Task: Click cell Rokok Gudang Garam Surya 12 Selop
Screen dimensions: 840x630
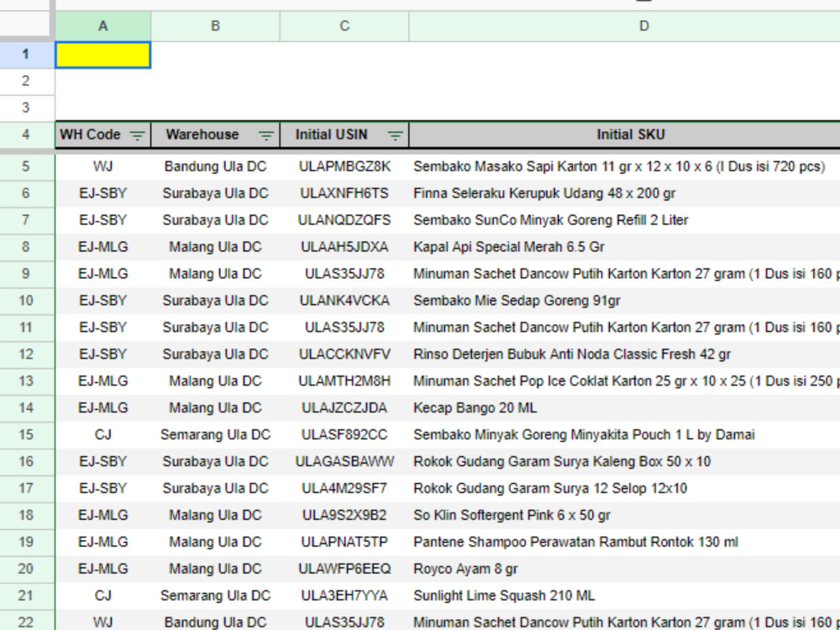Action: click(x=625, y=488)
